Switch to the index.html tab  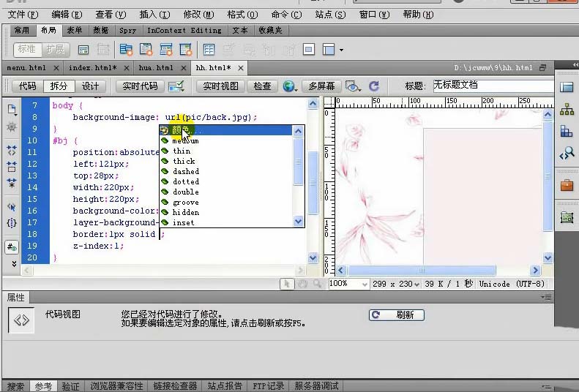[x=93, y=68]
